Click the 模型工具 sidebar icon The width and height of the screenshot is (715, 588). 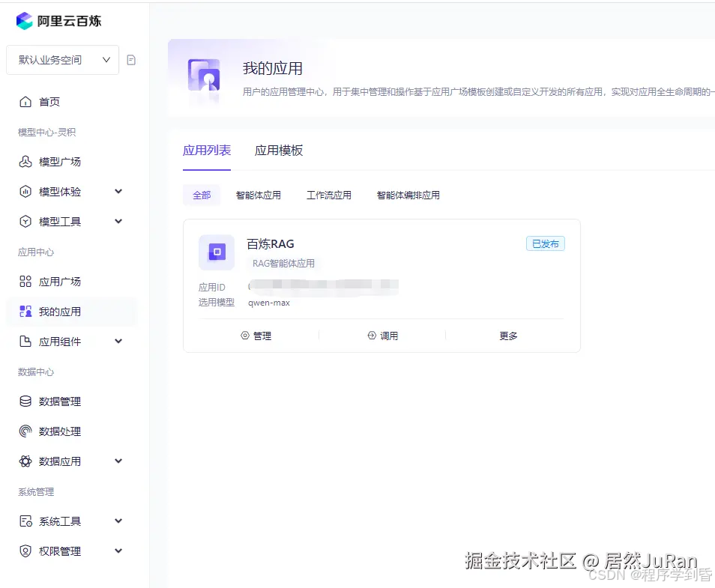pyautogui.click(x=25, y=222)
